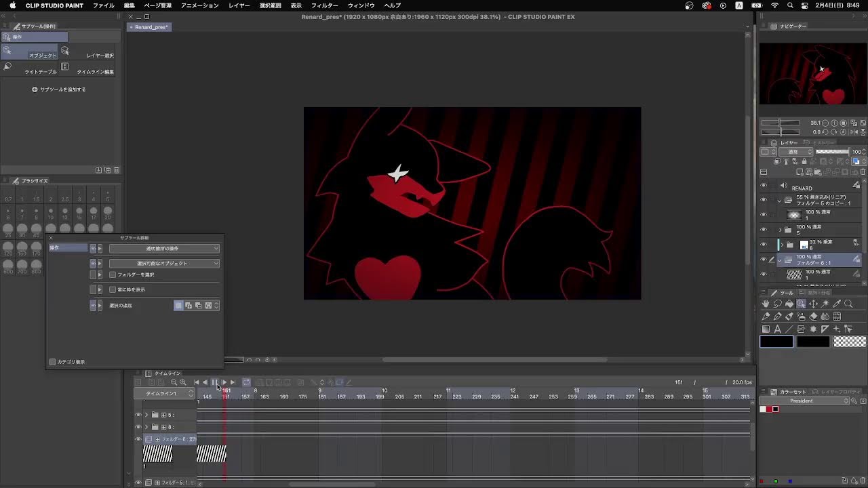The height and width of the screenshot is (488, 868).
Task: Switch to the Renard_pres* canvas tab
Action: (x=151, y=27)
